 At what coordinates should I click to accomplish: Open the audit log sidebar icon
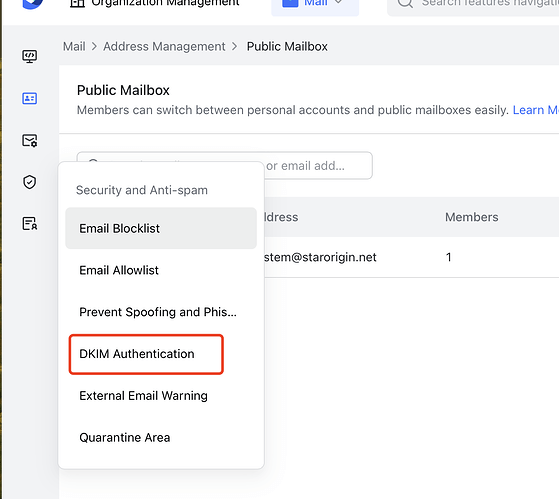30,224
